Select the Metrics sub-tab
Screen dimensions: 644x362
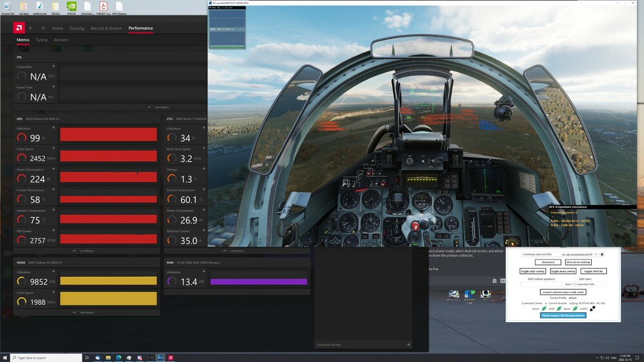pos(23,40)
